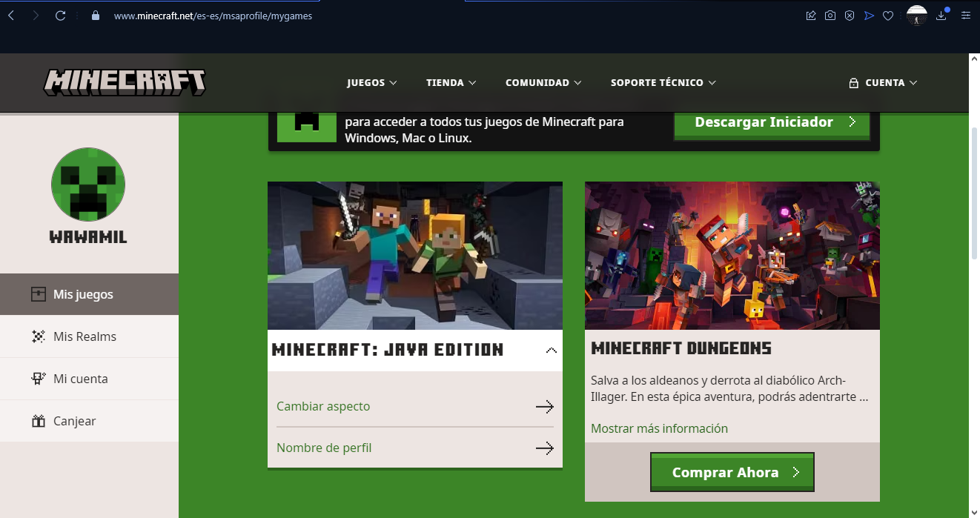Bookmark page with the heart icon
980x518 pixels.
coord(888,16)
